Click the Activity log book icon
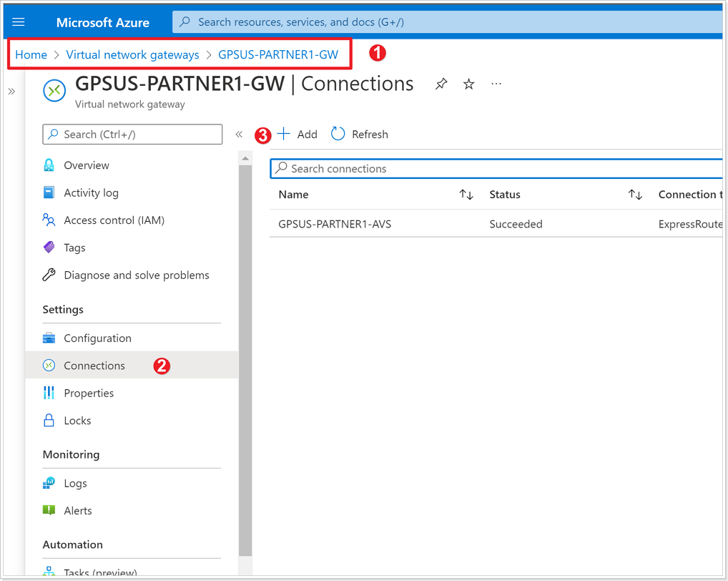This screenshot has width=728, height=581. (x=49, y=192)
